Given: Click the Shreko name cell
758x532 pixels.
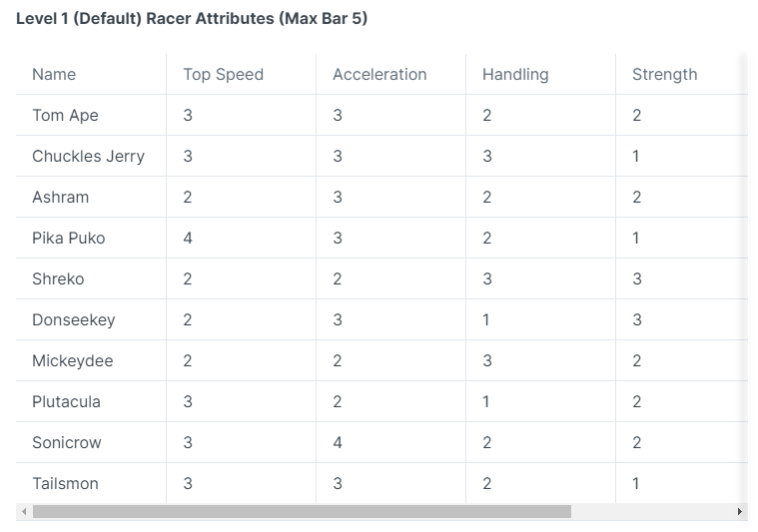Looking at the screenshot, I should [91, 278].
